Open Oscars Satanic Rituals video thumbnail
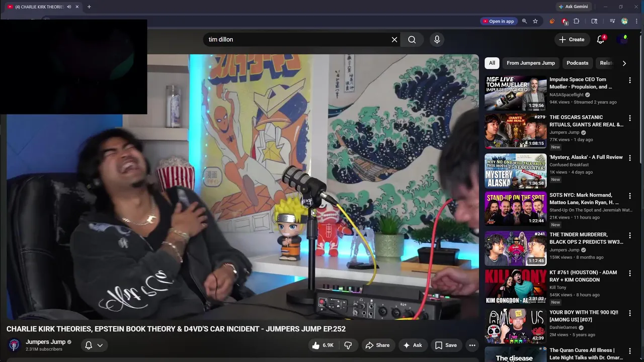 (x=515, y=131)
